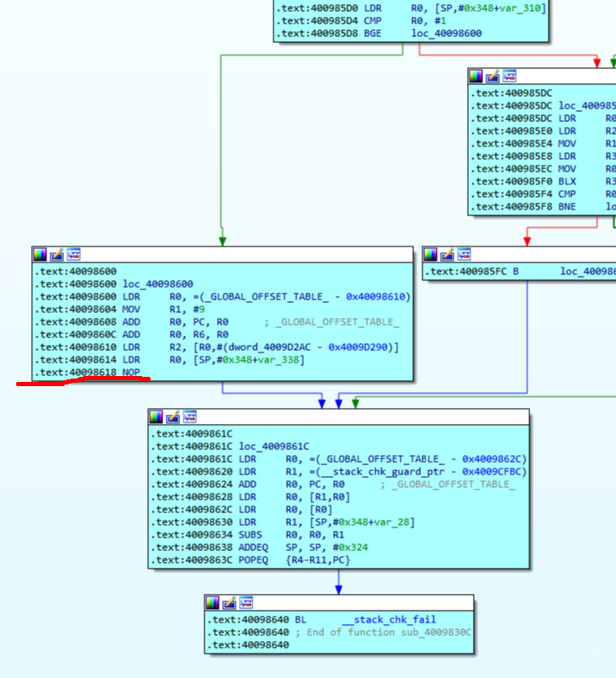Select the LDR R0, [R0] instruction at 4009862C

point(242,510)
